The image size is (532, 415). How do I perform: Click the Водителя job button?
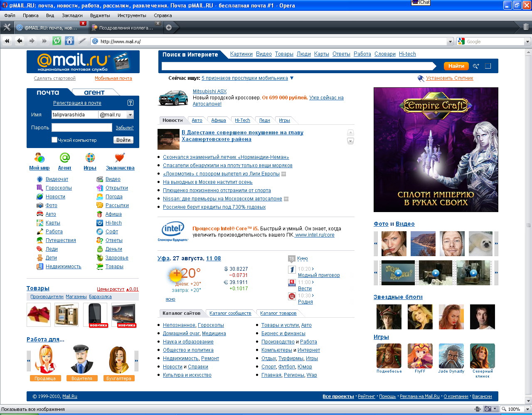[x=82, y=378]
